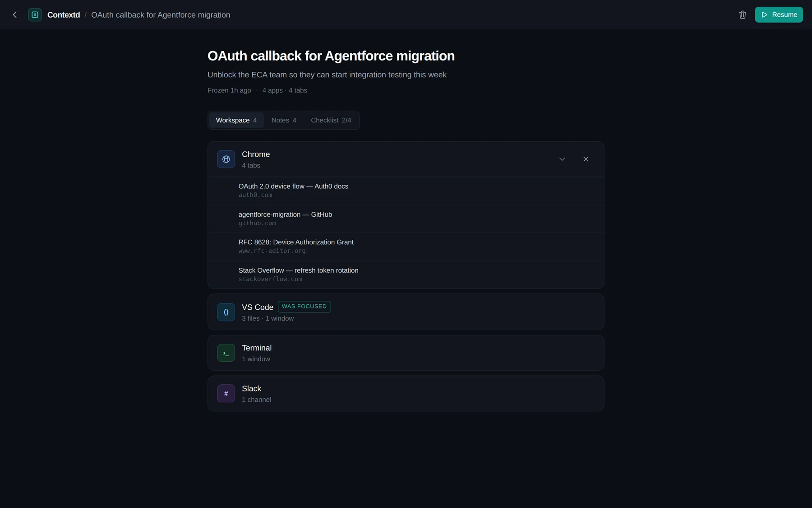812x508 pixels.
Task: Open the Notes tab
Action: click(x=284, y=120)
